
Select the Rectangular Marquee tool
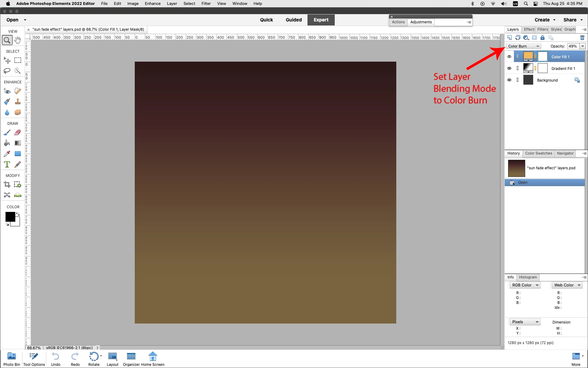tap(18, 60)
